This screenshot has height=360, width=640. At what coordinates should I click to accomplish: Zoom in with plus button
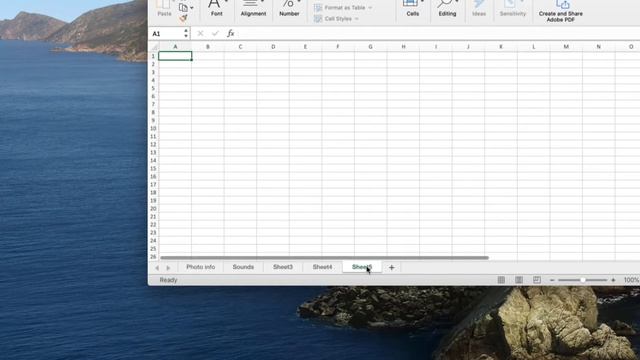[613, 280]
